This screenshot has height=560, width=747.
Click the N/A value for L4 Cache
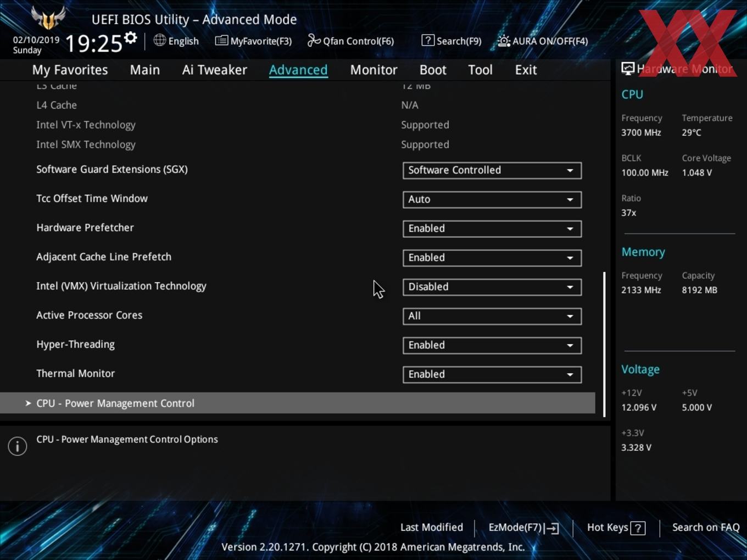(x=410, y=105)
